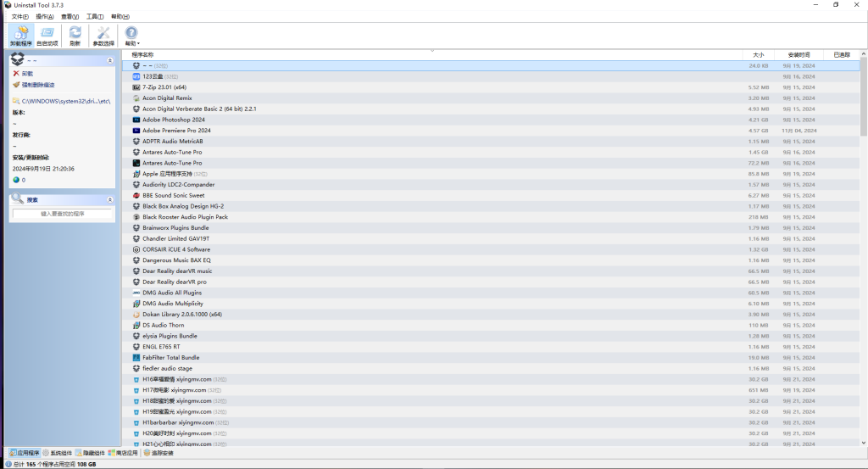Switch to the 自启动项 startup manager
The image size is (868, 469).
(47, 36)
